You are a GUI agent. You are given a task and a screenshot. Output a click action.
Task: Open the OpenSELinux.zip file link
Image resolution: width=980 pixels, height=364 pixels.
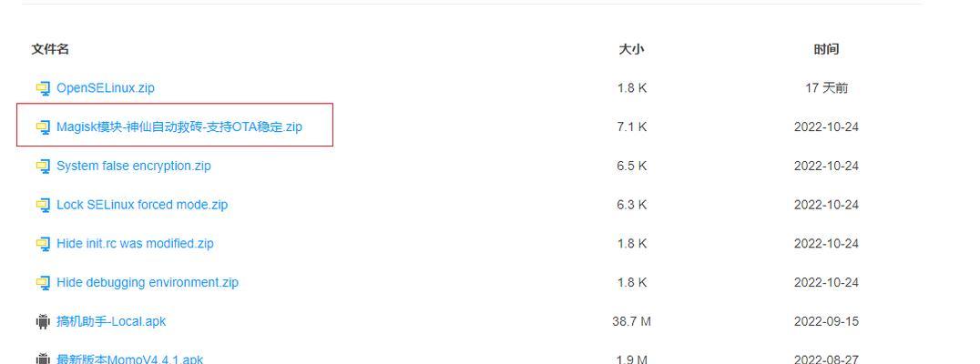pyautogui.click(x=106, y=88)
